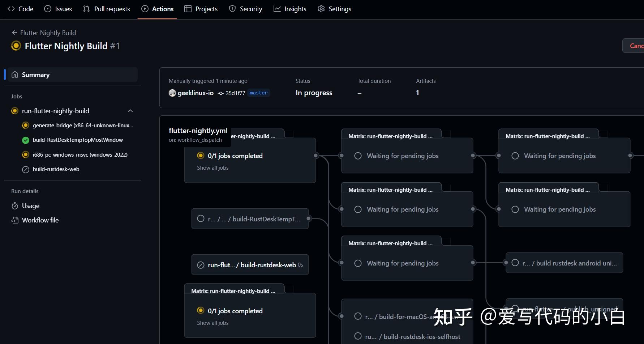Click the green check on build-RustDeskTempTopMostWindow
The width and height of the screenshot is (644, 344).
[x=25, y=140]
